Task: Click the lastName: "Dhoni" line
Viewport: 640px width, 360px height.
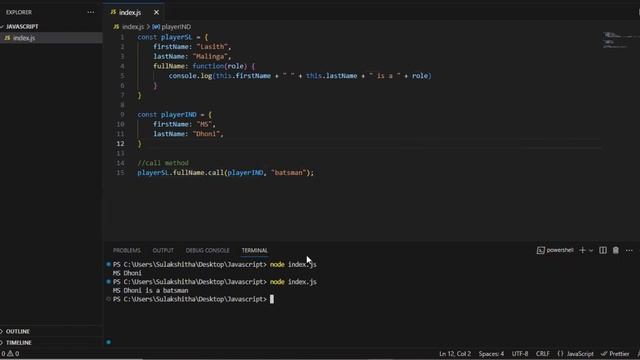Action: tap(189, 134)
